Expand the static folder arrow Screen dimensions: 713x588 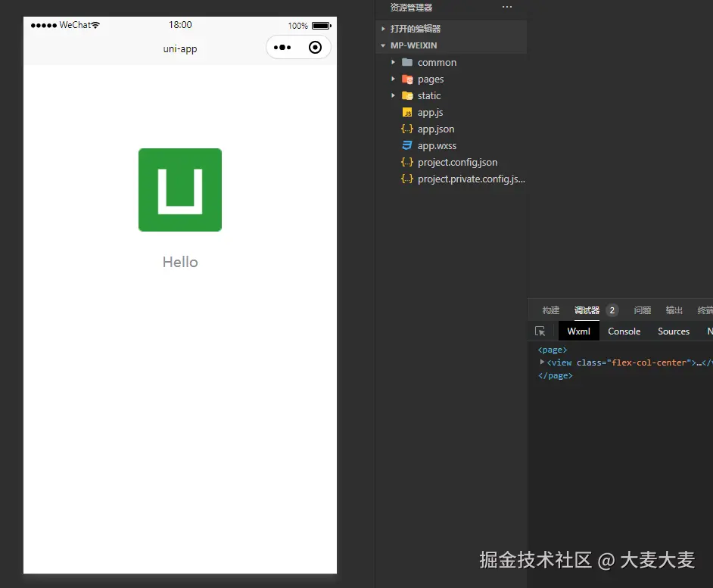(x=394, y=95)
